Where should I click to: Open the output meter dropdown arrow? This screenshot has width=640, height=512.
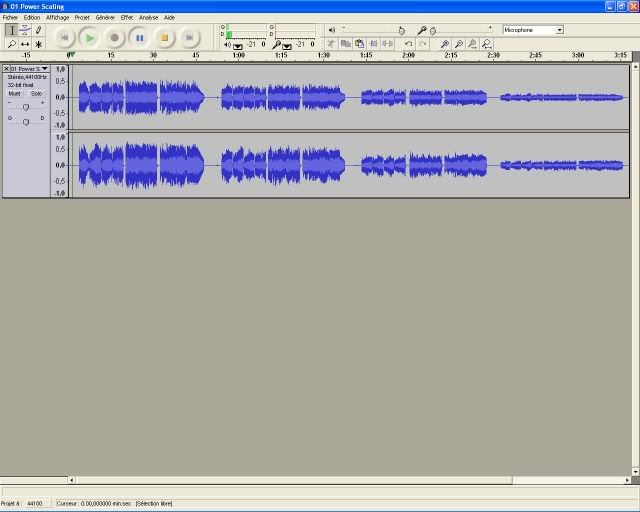(x=238, y=46)
